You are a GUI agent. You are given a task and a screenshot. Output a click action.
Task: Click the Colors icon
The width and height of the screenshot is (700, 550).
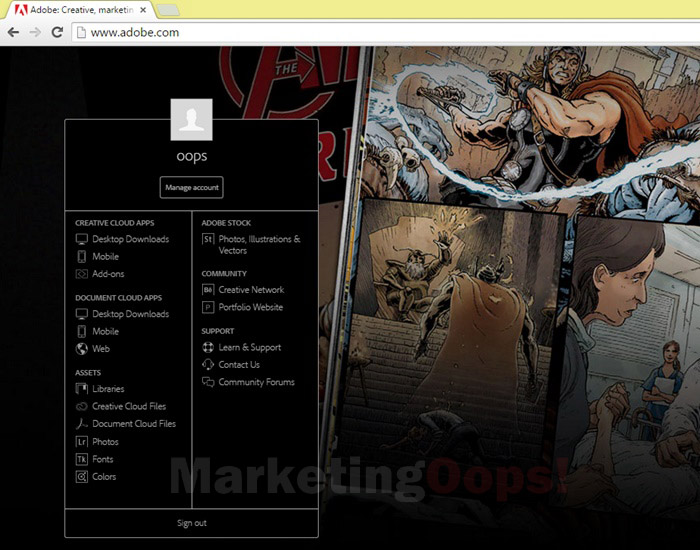click(82, 476)
